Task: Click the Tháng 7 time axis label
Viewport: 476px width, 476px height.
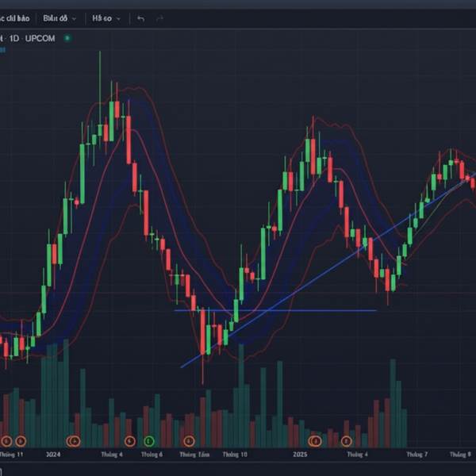Action: click(x=417, y=455)
